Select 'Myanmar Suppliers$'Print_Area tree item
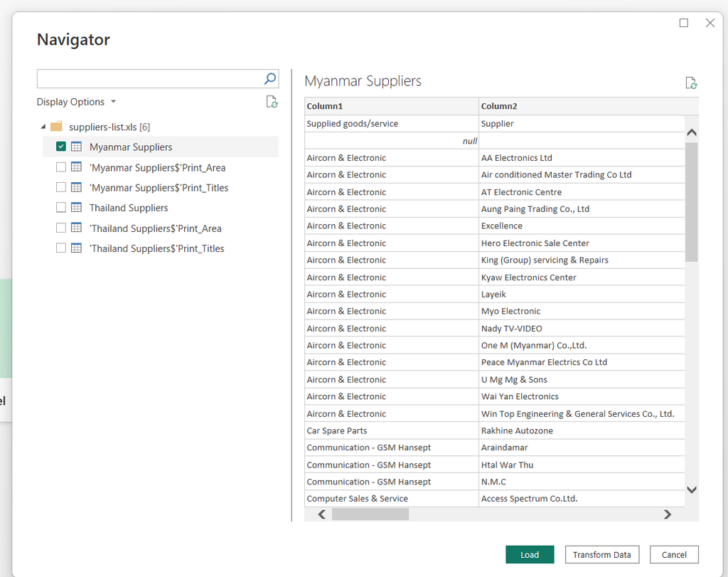Screen dimensions: 728x577 pyautogui.click(x=157, y=168)
